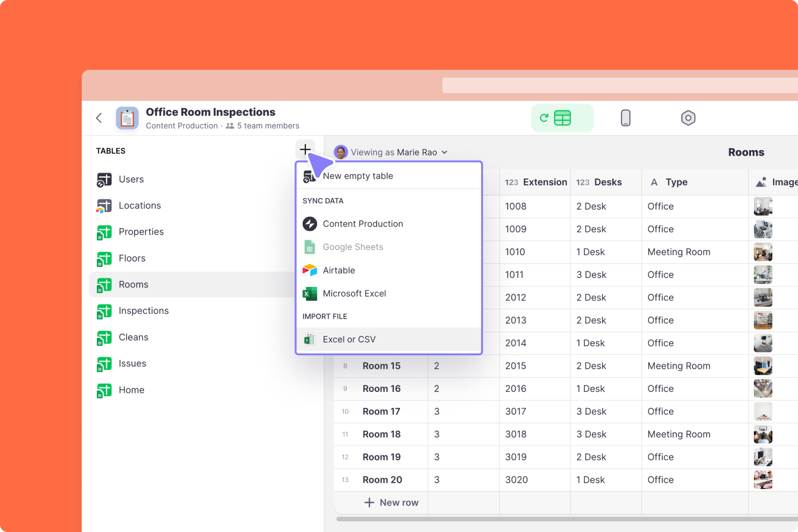Click the clipboard icon next to Office Room Inspections
Image resolution: width=798 pixels, height=532 pixels.
pyautogui.click(x=127, y=118)
